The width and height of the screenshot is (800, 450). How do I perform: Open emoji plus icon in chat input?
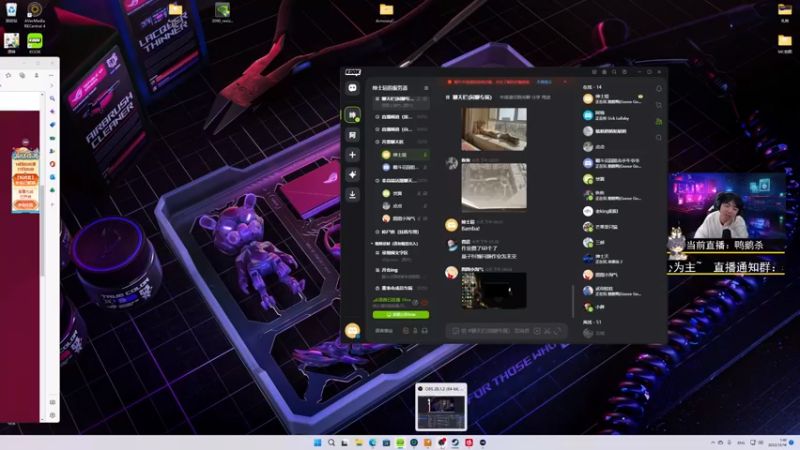(x=537, y=331)
